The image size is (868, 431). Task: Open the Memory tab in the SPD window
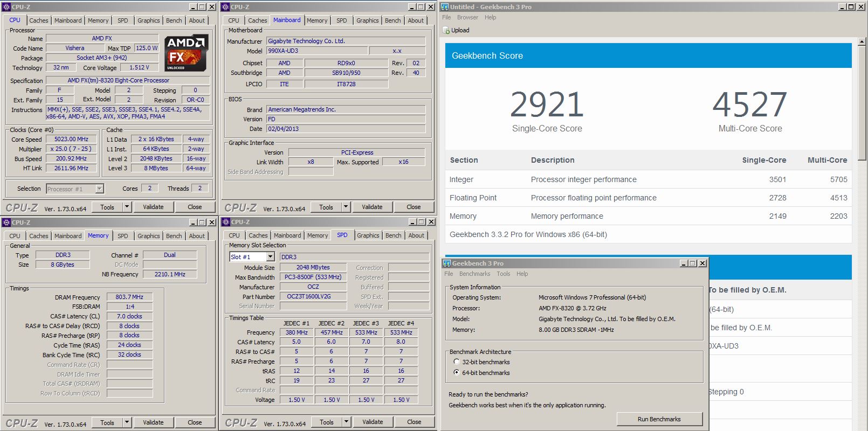pyautogui.click(x=318, y=235)
